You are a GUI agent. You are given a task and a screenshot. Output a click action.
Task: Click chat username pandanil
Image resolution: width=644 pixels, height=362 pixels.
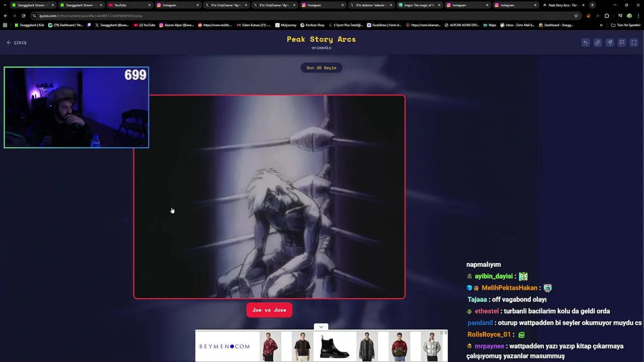click(480, 323)
